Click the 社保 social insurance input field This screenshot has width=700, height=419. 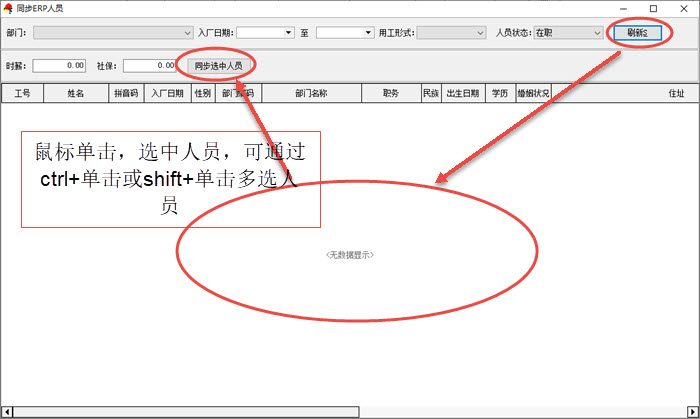(x=150, y=66)
